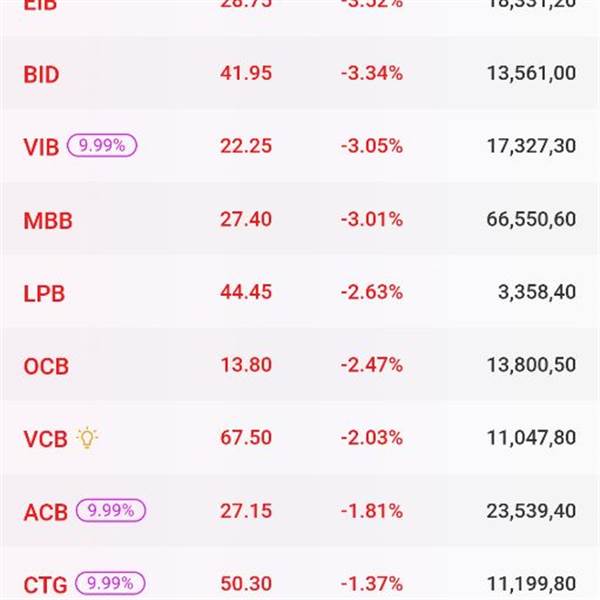Click VCB price 67.50
600x600 pixels.
tap(245, 438)
